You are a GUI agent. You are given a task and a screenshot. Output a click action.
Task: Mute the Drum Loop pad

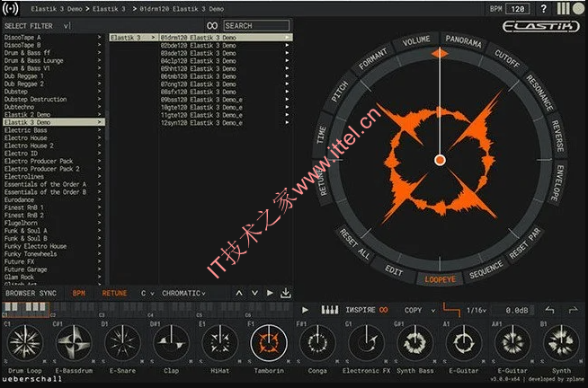45,361
